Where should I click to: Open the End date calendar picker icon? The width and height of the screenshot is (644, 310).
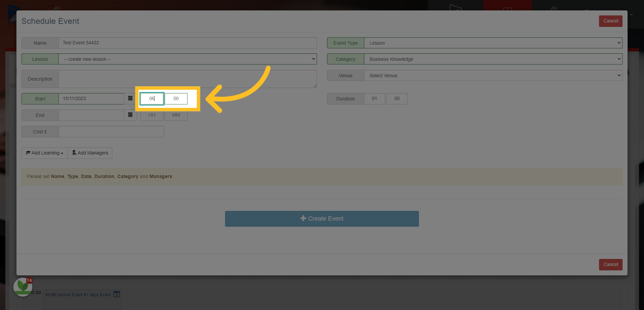pos(130,115)
